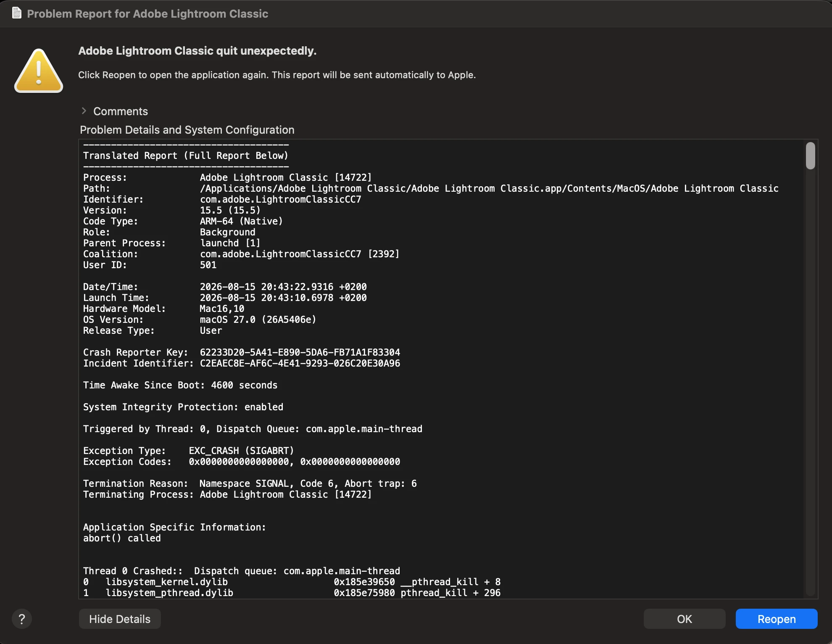Click the 'Translated Report (Full Report Below)' line

(186, 156)
